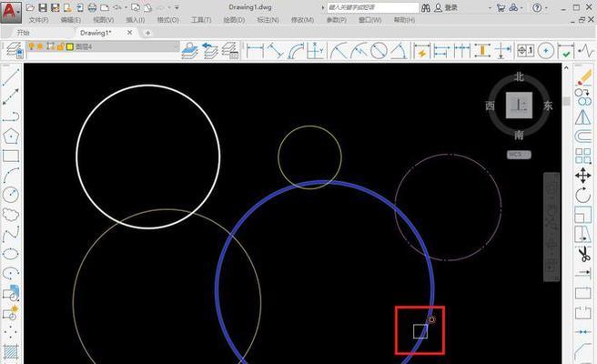Select the Spline tool
Screen dimensions: 597x364
(11, 234)
